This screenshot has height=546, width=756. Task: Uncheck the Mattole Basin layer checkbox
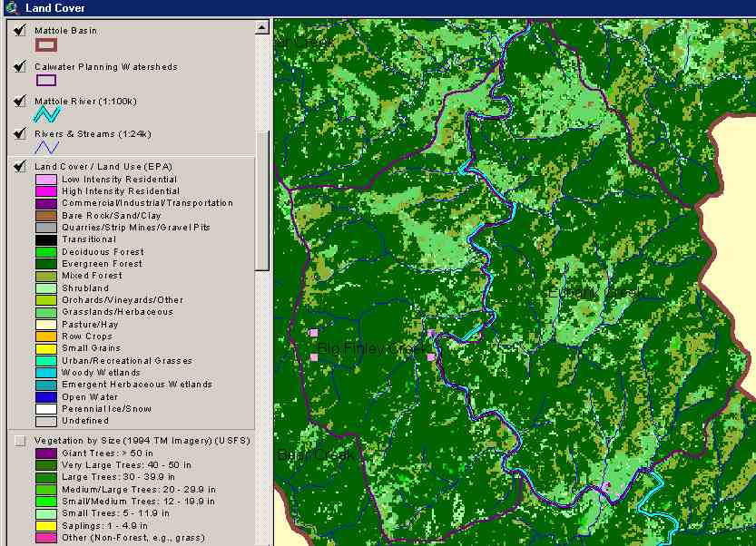19,31
